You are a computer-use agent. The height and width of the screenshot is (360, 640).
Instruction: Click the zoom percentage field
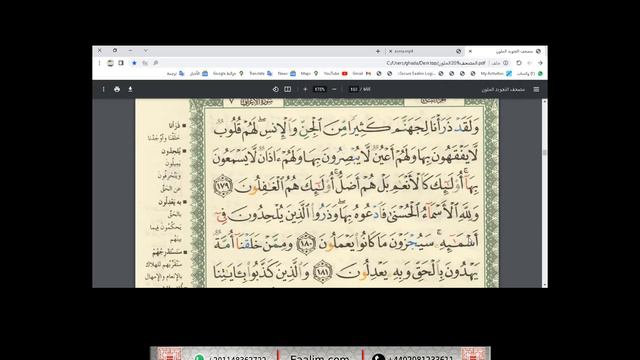point(320,89)
